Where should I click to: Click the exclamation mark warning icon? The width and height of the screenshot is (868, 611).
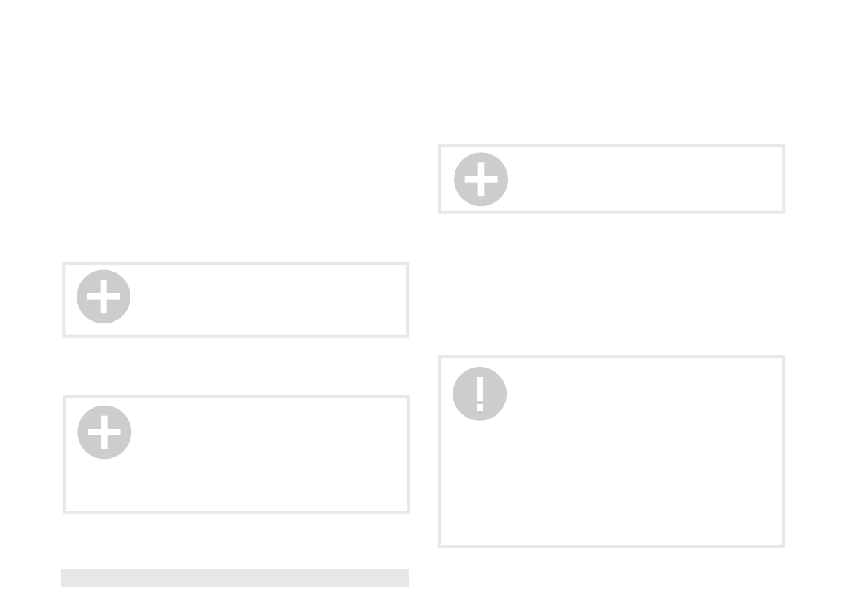[480, 394]
